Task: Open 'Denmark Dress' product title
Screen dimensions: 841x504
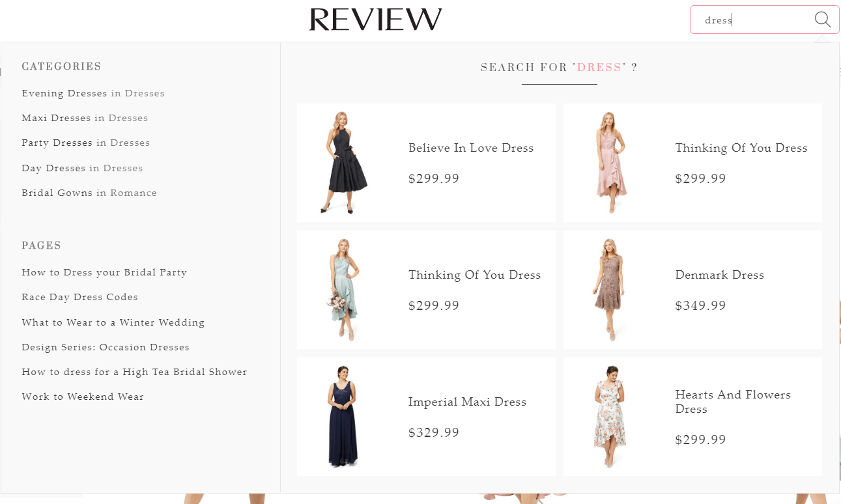Action: (x=720, y=275)
